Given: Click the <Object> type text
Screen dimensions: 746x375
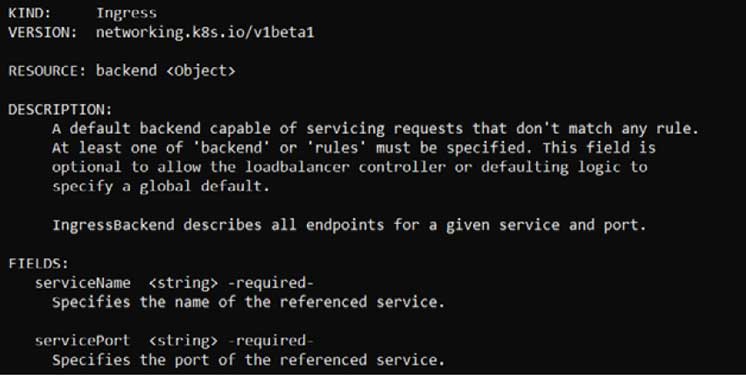Looking at the screenshot, I should [x=201, y=71].
